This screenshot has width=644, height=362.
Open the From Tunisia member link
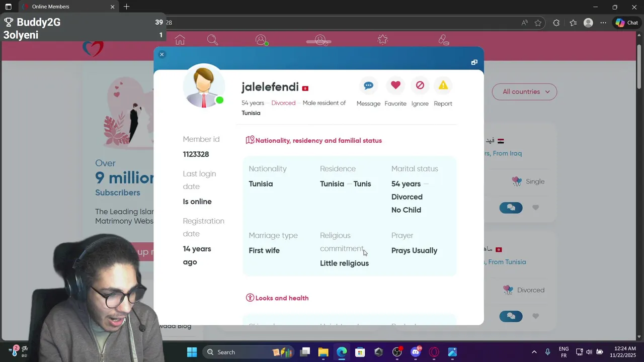(x=506, y=262)
